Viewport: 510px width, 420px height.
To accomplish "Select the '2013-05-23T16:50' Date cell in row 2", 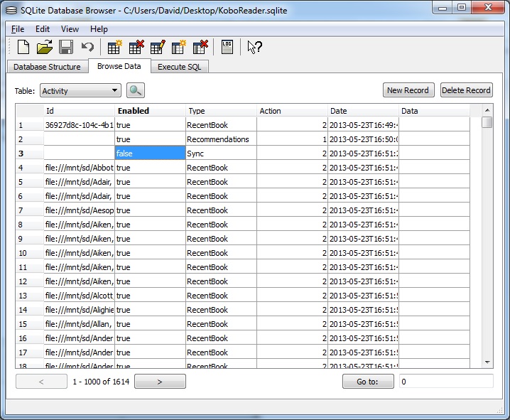I will (363, 139).
